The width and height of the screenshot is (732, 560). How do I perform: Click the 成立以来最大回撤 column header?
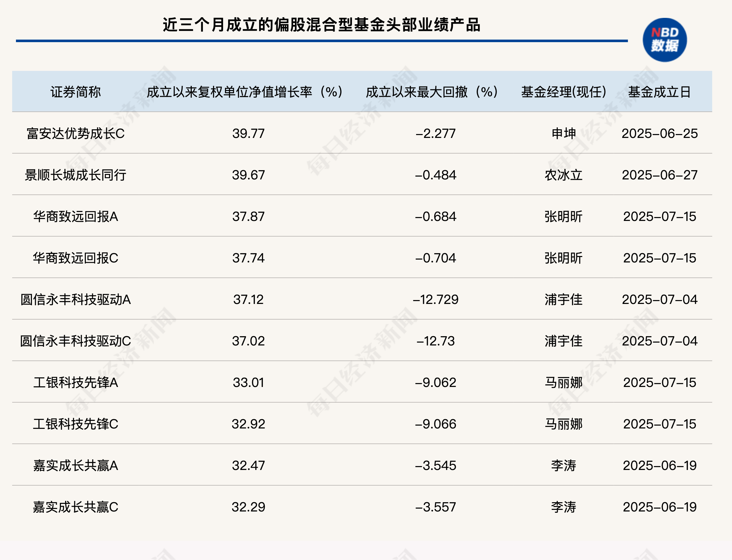(432, 92)
